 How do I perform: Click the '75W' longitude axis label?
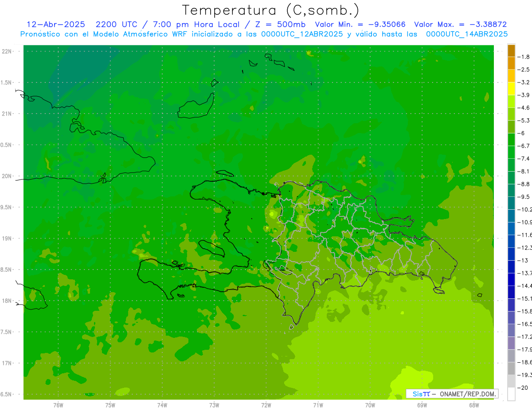110,405
